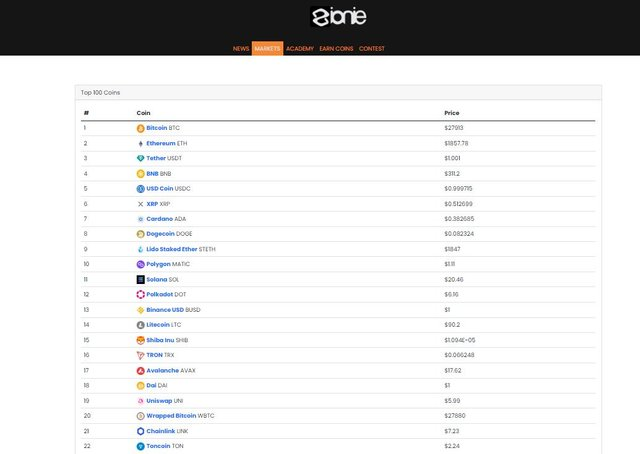The image size is (640, 454).
Task: Open the Avalanche link
Action: (x=162, y=370)
